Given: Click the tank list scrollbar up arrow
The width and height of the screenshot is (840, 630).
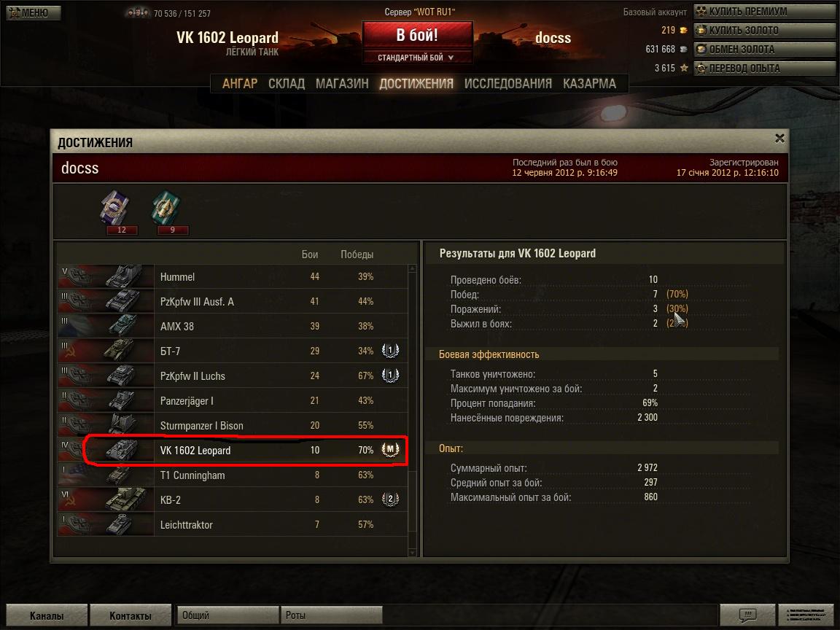Looking at the screenshot, I should pos(412,268).
